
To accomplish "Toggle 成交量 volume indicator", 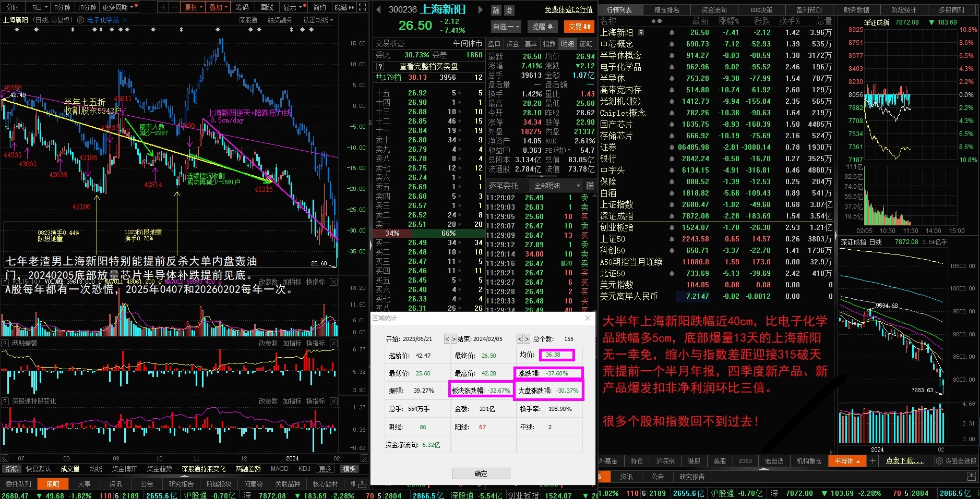I will 70,469.
